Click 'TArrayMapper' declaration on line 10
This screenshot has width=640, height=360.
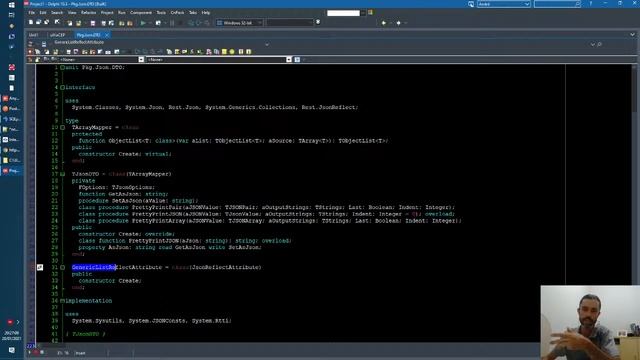[91, 127]
